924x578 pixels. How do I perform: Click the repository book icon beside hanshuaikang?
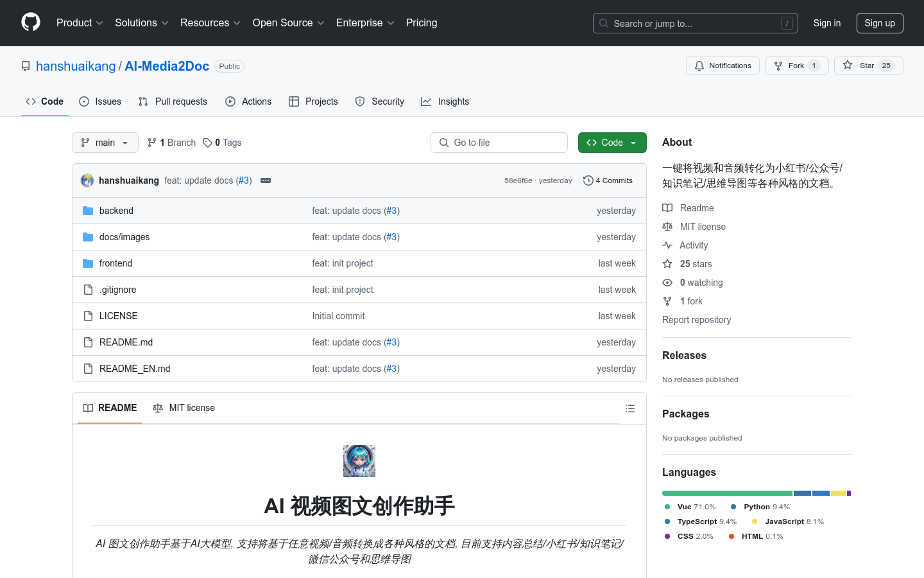[26, 66]
